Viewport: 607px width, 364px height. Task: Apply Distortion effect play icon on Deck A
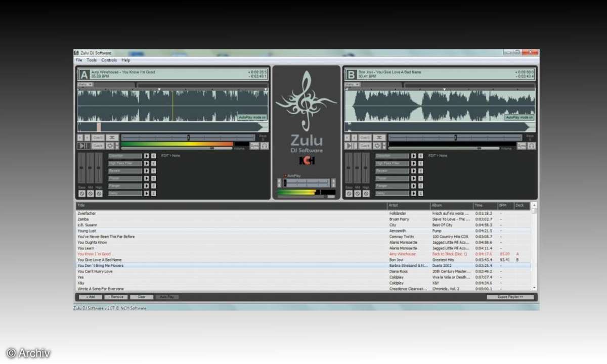tap(147, 156)
